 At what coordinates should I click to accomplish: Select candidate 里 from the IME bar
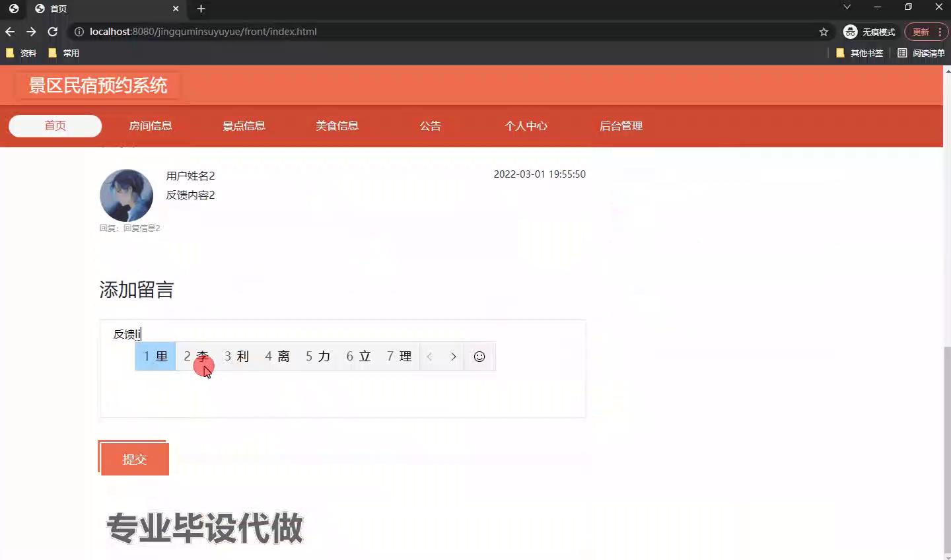(155, 357)
